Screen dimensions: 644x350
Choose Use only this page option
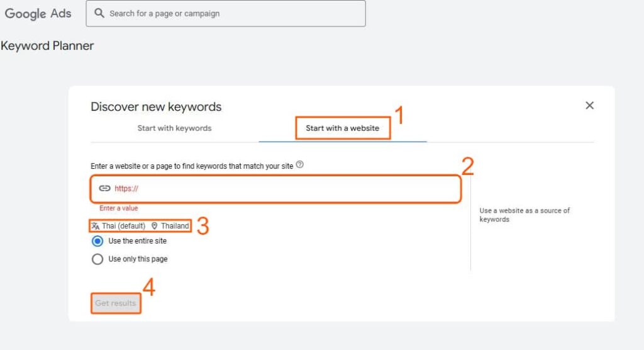coord(97,259)
